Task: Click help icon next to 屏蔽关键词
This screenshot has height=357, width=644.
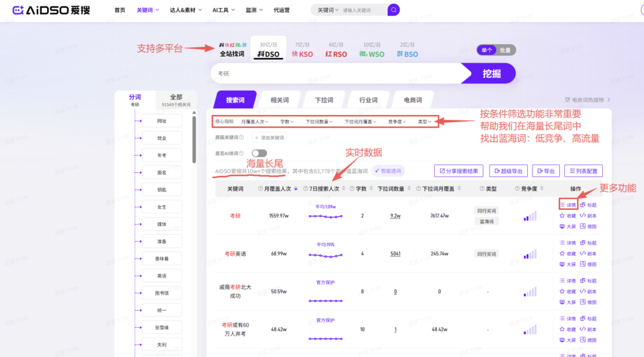Action: 241,138
